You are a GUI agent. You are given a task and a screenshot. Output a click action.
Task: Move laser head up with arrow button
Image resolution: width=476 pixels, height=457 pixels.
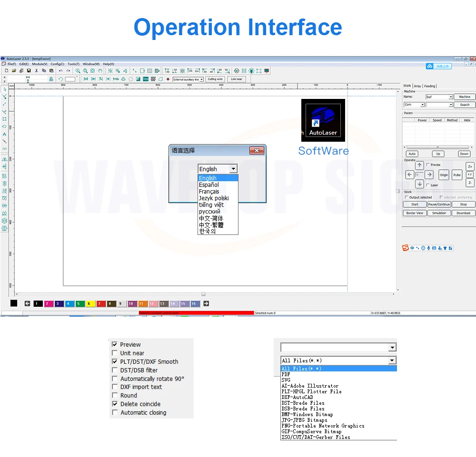419,165
